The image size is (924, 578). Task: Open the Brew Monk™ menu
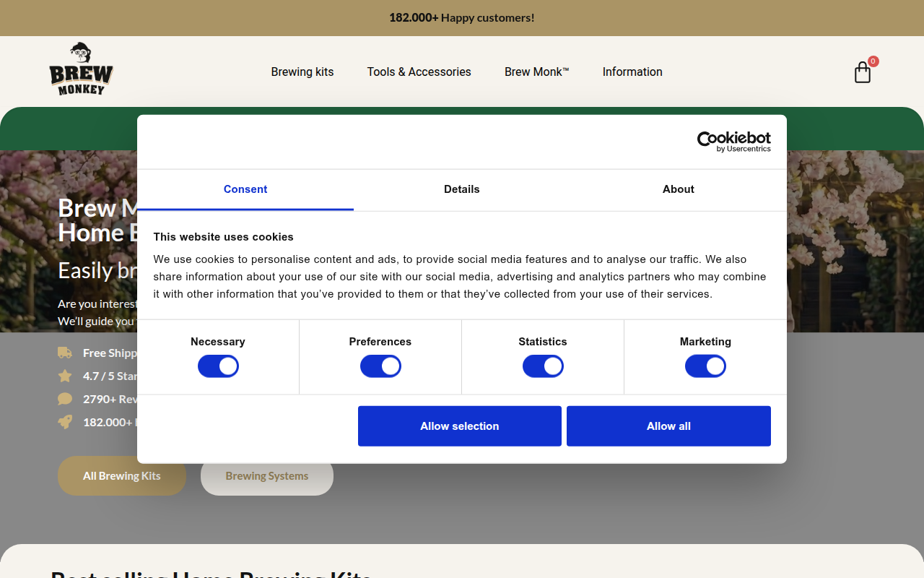(537, 72)
